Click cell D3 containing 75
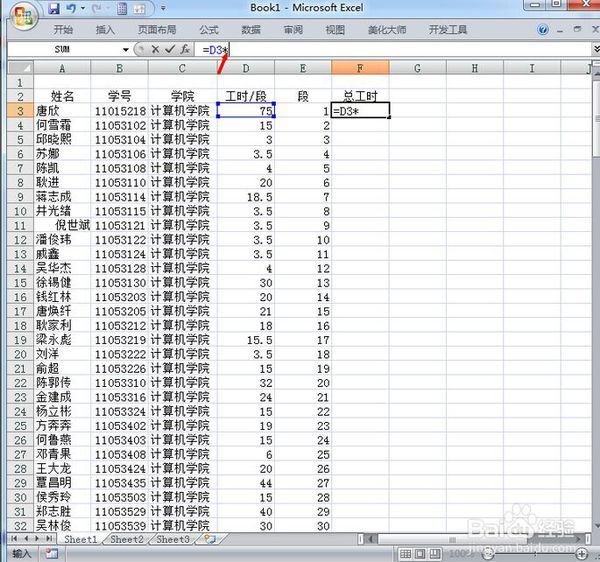This screenshot has width=600, height=562. (x=246, y=111)
